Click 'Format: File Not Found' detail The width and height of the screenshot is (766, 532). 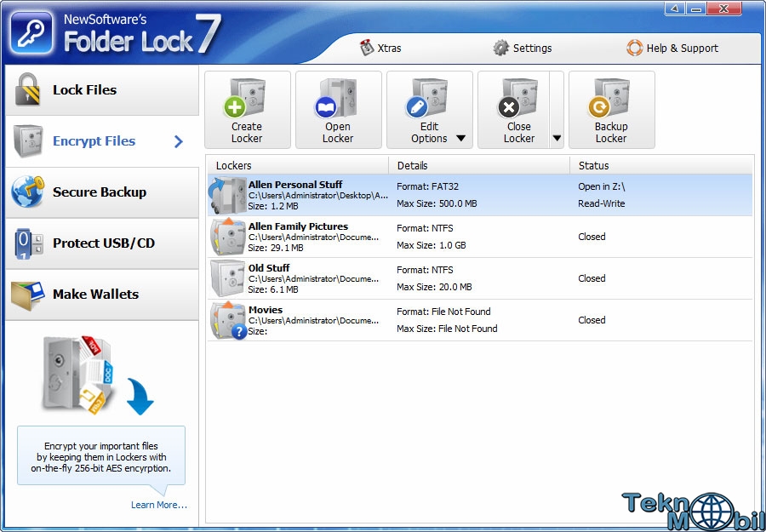tap(443, 312)
